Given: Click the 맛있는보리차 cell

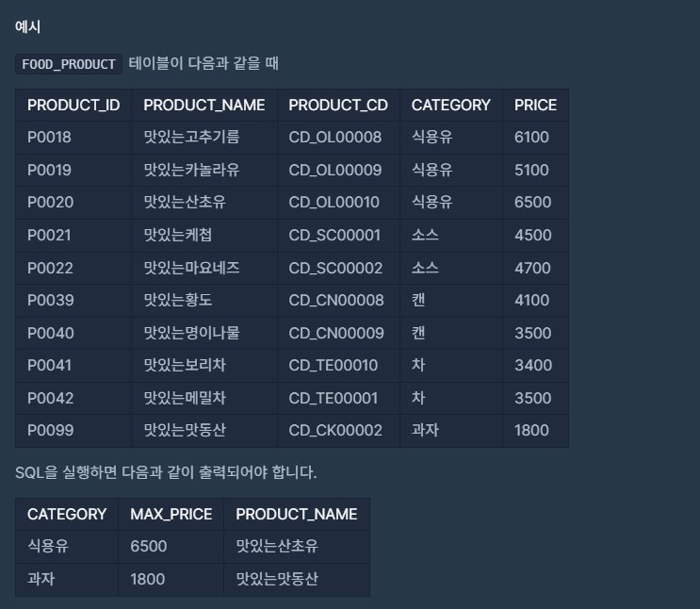Looking at the screenshot, I should [x=204, y=366].
